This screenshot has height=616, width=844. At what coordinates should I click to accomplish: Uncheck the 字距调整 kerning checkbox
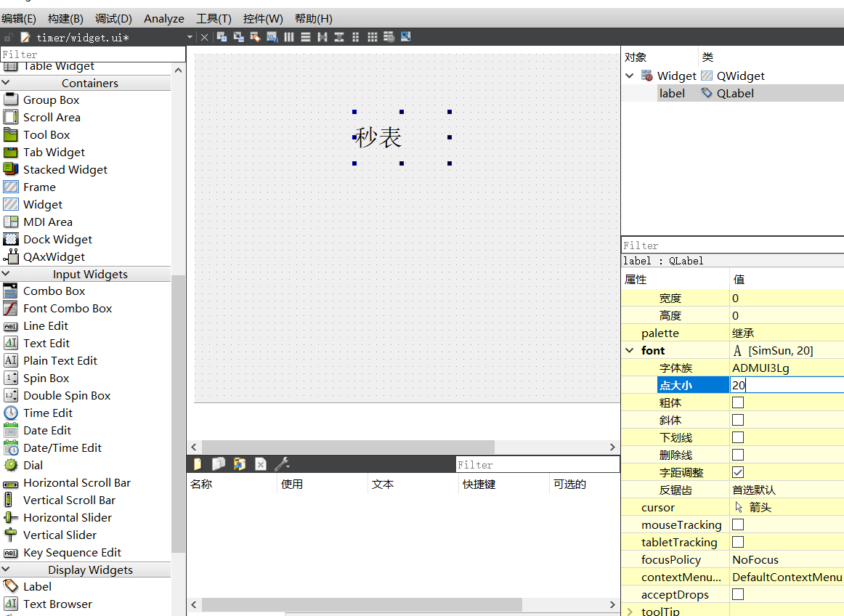pos(738,472)
